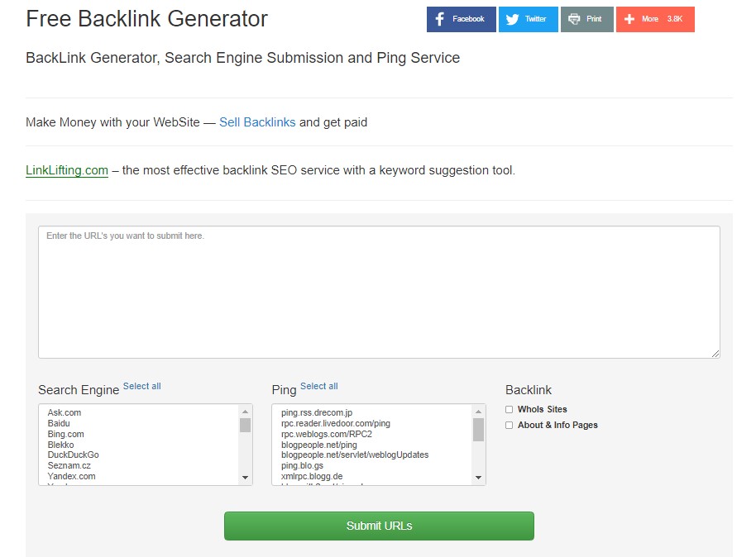The width and height of the screenshot is (756, 557).
Task: Open the Sell Backlinks link
Action: pos(257,122)
